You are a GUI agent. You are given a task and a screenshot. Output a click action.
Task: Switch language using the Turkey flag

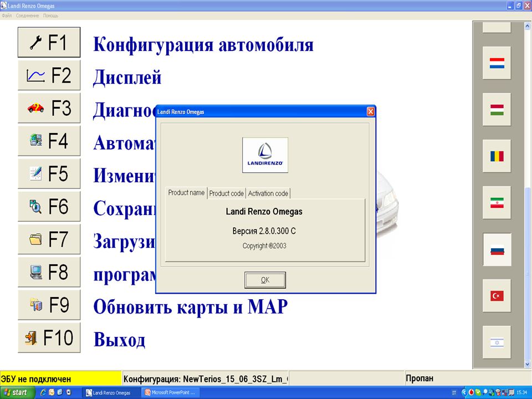point(497,296)
